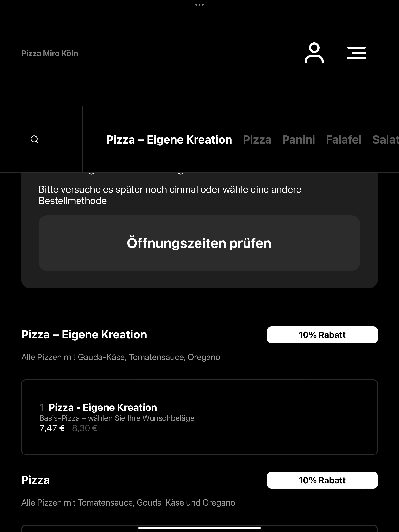Switch to the Pizza category tab

(x=257, y=139)
